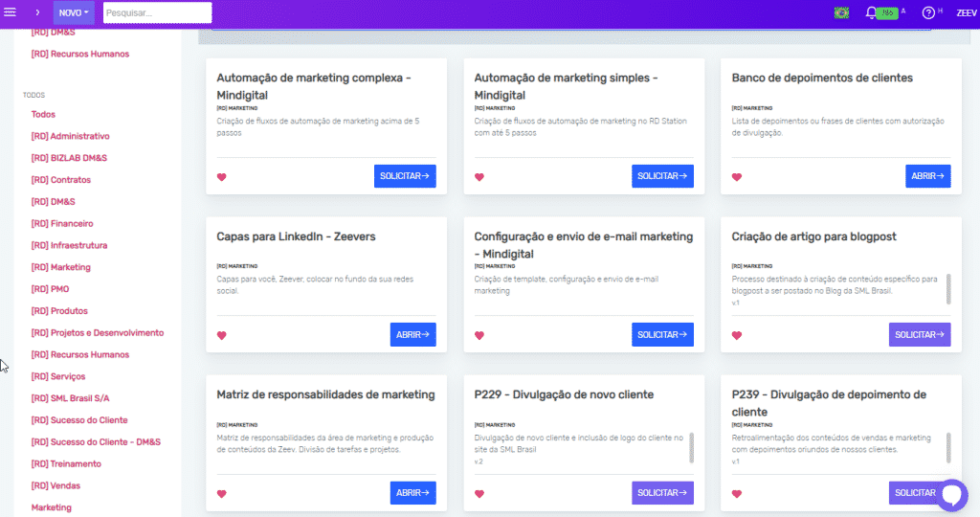Select [RD] Treinamento category
The width and height of the screenshot is (980, 517).
pyautogui.click(x=66, y=463)
